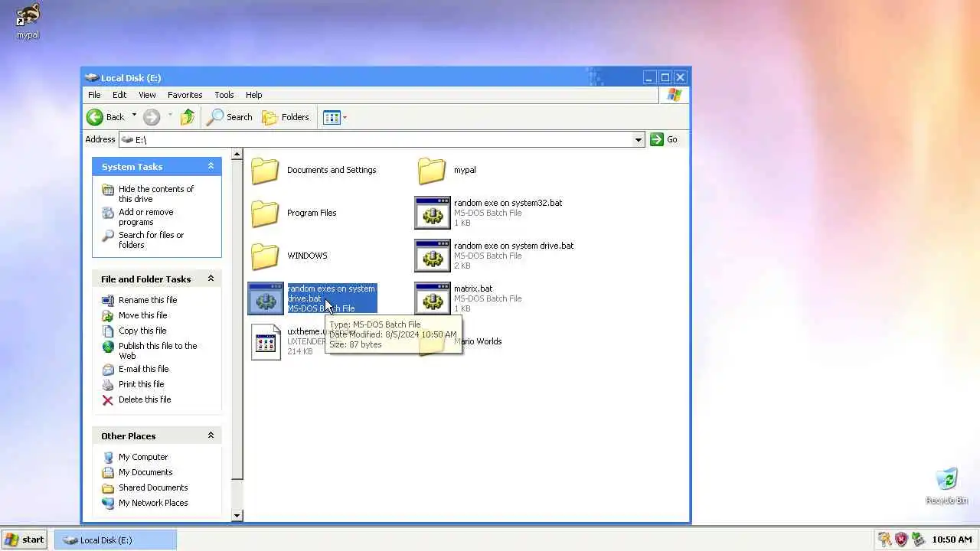The width and height of the screenshot is (980, 551).
Task: Click Hide the contents of this drive
Action: 156,194
